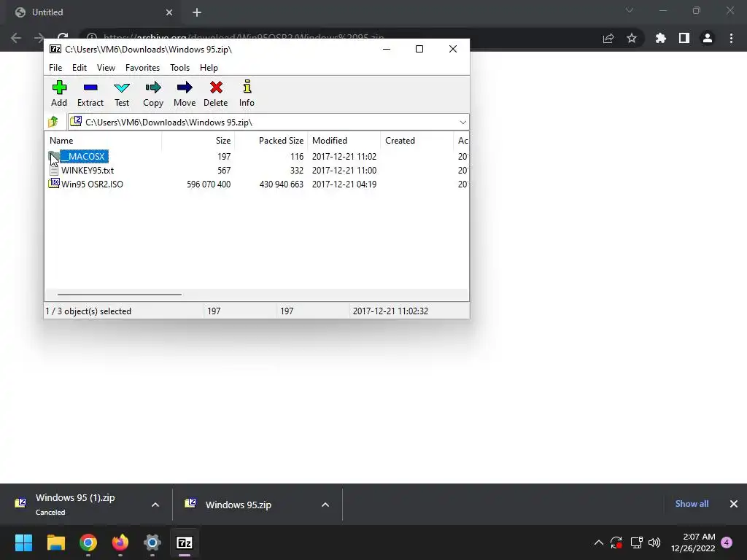This screenshot has height=560, width=747.
Task: Open Settings gear on taskbar
Action: pyautogui.click(x=152, y=542)
